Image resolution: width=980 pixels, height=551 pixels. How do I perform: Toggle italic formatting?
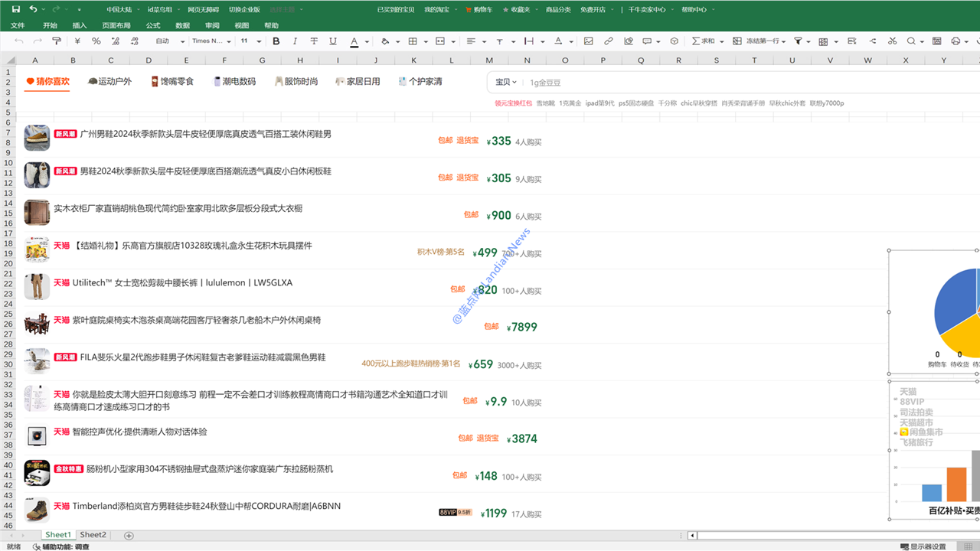point(296,41)
